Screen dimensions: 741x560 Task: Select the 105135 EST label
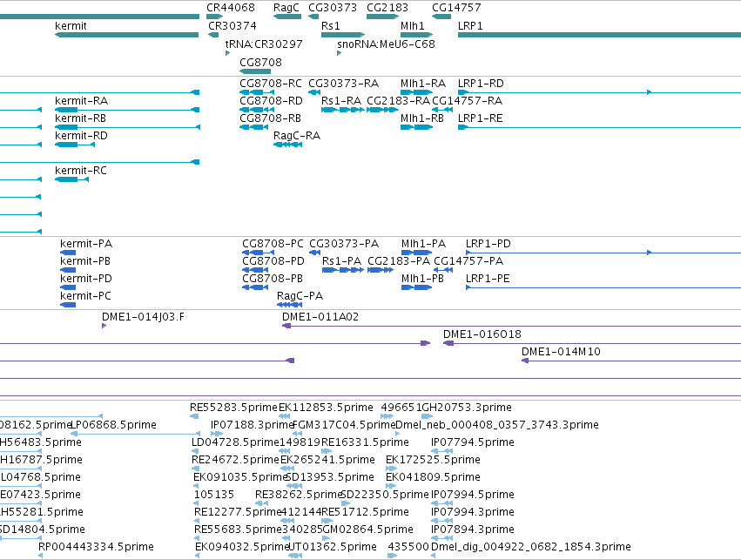(214, 495)
